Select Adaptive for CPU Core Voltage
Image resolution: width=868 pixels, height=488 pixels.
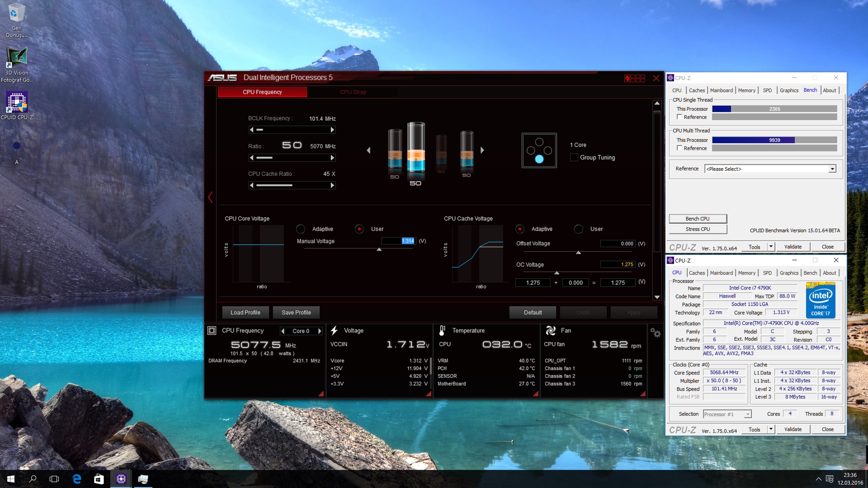coord(300,229)
